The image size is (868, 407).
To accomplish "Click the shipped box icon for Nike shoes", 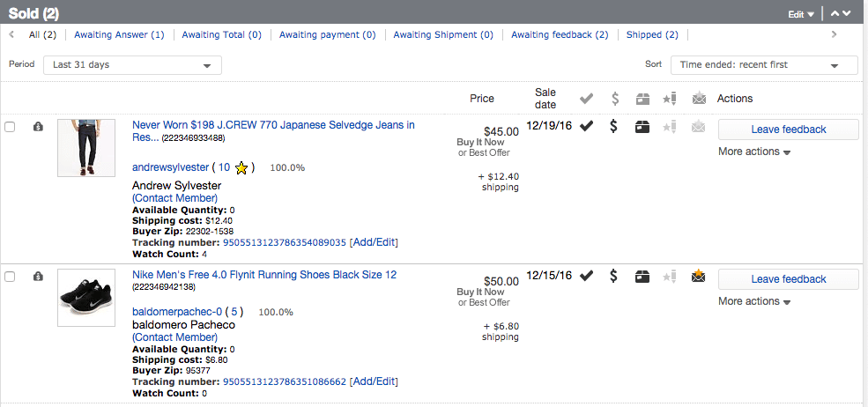I will tap(642, 276).
